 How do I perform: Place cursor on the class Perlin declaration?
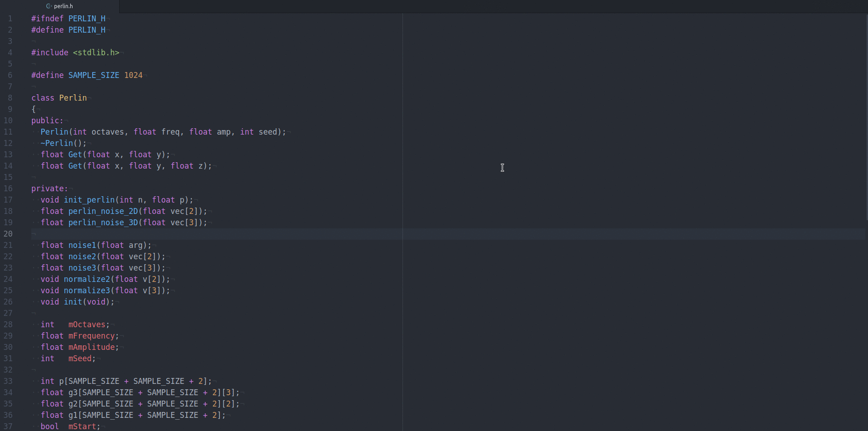[x=59, y=97]
